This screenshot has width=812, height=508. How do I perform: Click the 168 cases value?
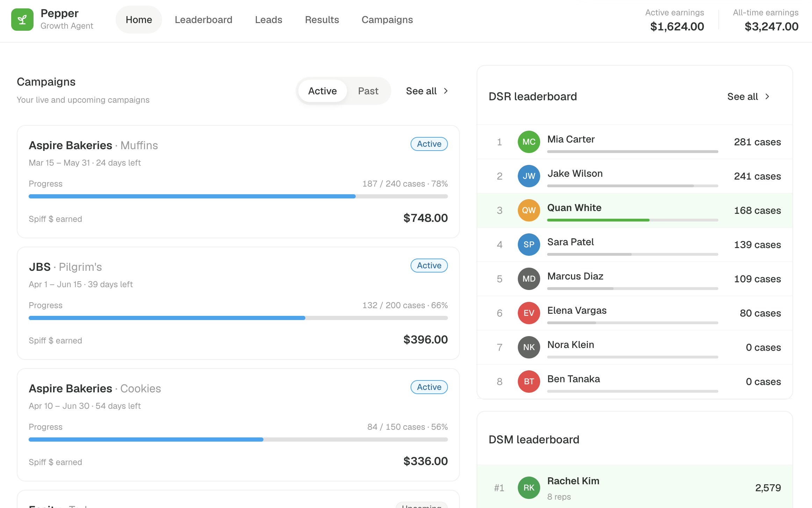click(757, 210)
